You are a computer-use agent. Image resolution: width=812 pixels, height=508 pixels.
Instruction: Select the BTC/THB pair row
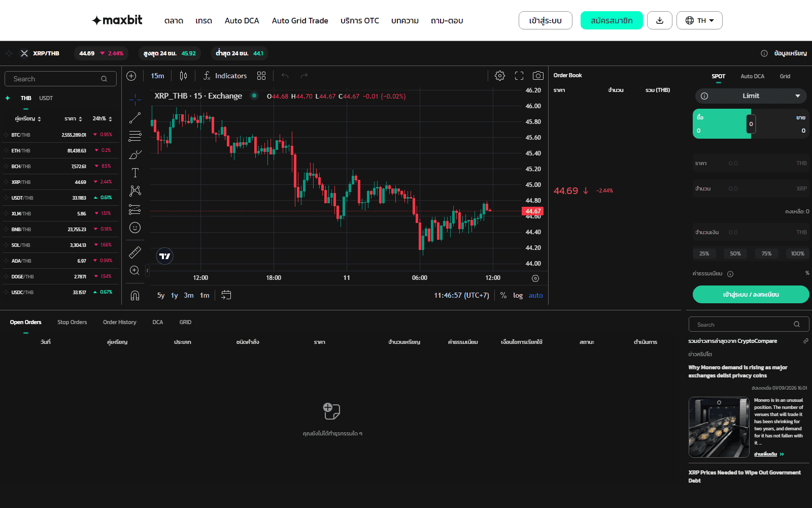(x=60, y=135)
